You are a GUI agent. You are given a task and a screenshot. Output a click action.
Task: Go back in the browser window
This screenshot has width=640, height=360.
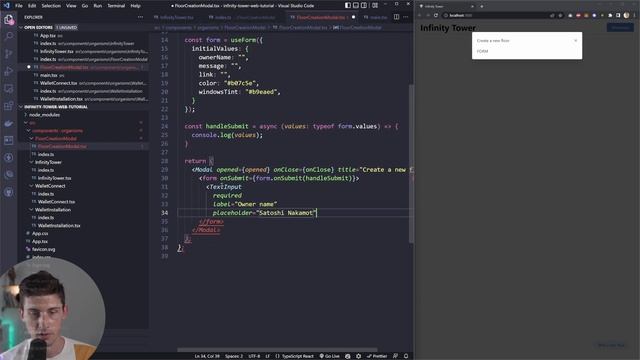(420, 16)
